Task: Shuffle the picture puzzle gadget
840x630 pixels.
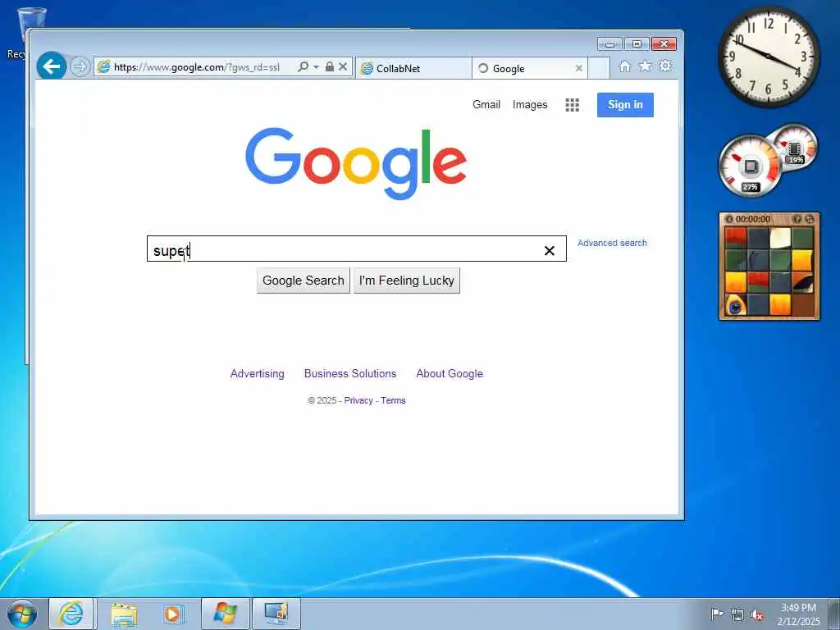Action: [810, 219]
